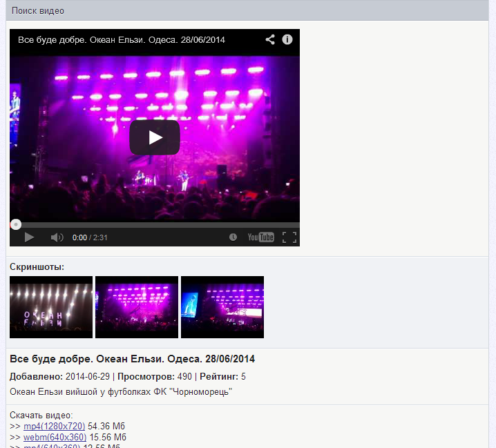496x448 pixels.
Task: Click the Watch Later clock icon
Action: [x=233, y=237]
